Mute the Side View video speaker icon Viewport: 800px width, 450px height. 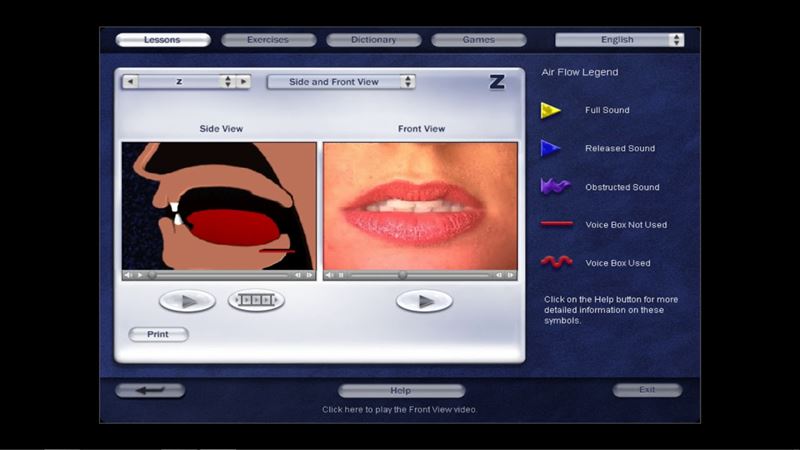coord(128,275)
